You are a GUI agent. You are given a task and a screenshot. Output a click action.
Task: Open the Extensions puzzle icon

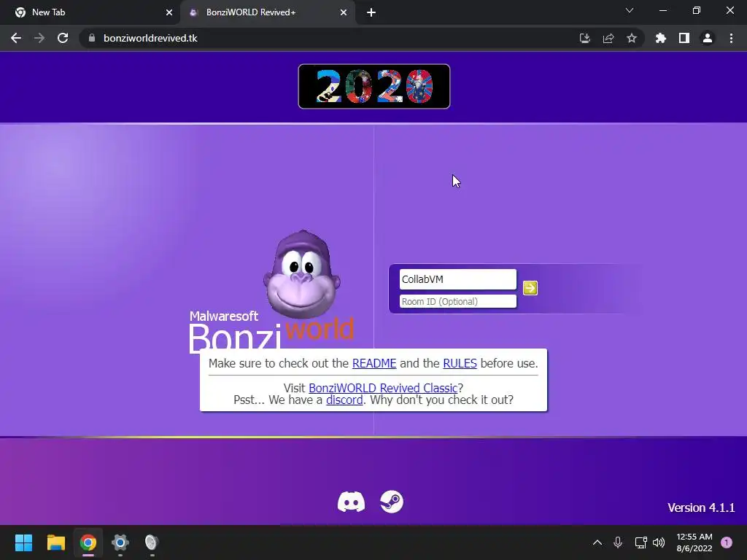tap(661, 38)
